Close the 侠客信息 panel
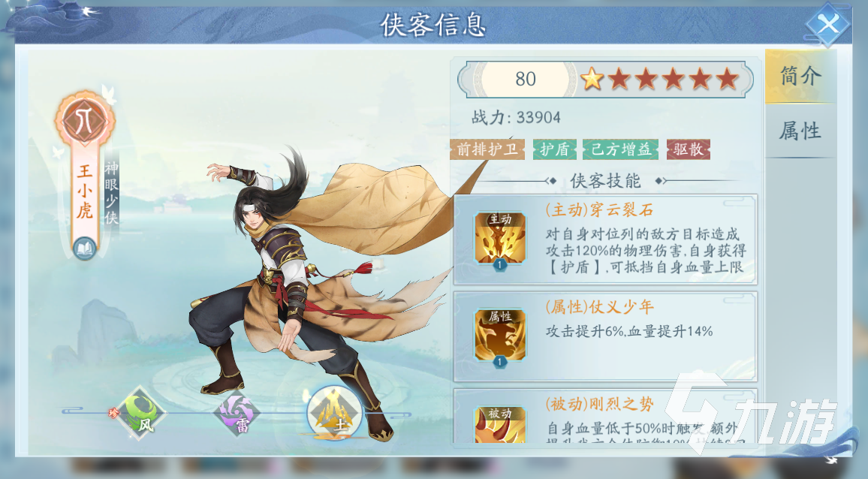This screenshot has width=868, height=479. (x=829, y=24)
